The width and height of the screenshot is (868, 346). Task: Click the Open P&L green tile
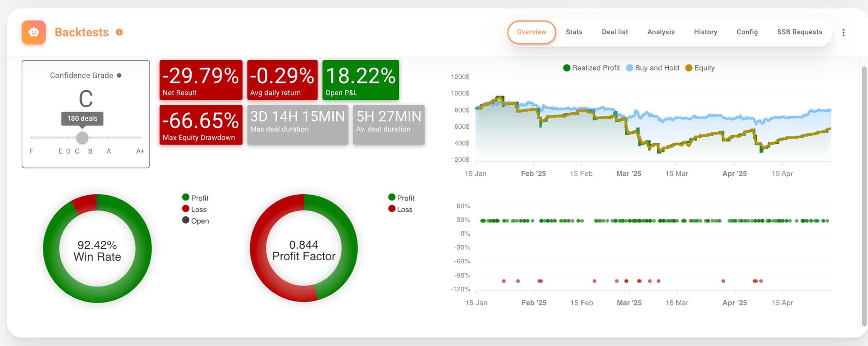360,80
